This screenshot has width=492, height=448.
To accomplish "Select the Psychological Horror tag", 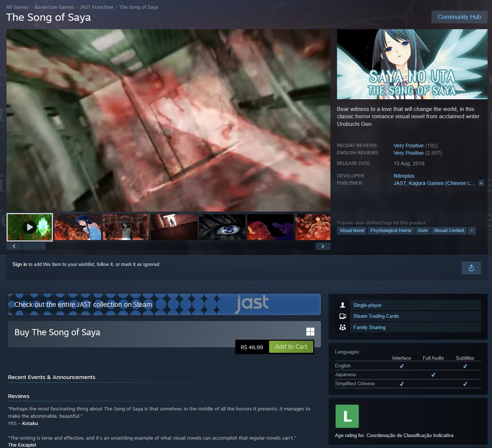I will coord(391,231).
